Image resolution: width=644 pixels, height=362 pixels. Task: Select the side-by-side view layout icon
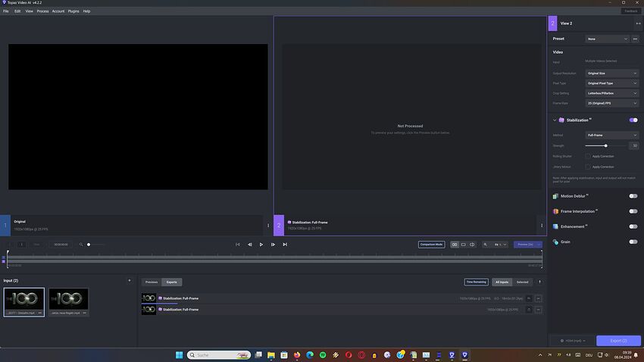tap(455, 245)
